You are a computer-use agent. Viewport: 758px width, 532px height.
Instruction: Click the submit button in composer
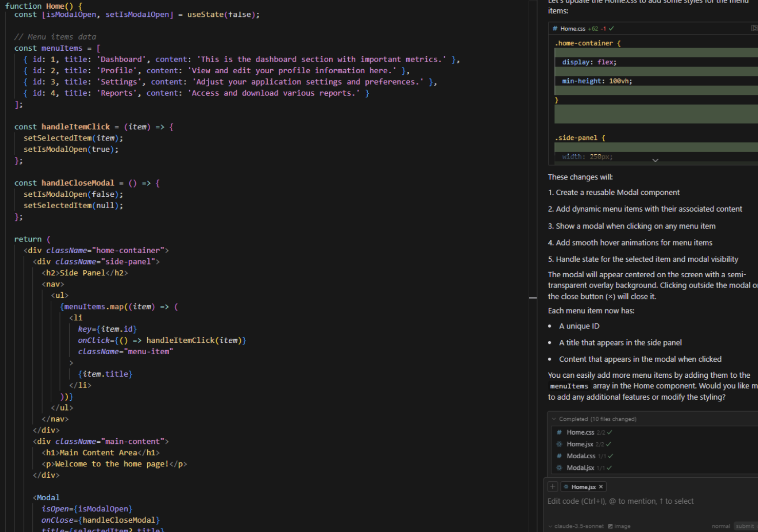click(745, 526)
